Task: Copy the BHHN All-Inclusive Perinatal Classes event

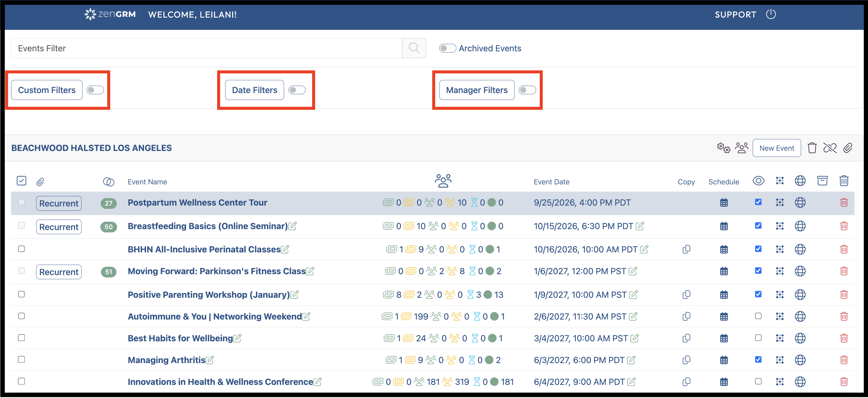Action: click(686, 249)
